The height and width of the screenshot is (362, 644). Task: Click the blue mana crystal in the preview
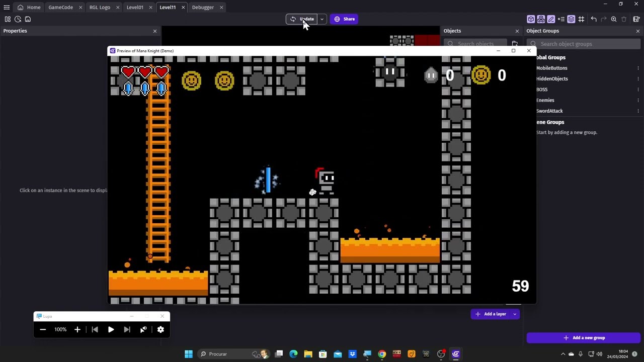[267, 179]
